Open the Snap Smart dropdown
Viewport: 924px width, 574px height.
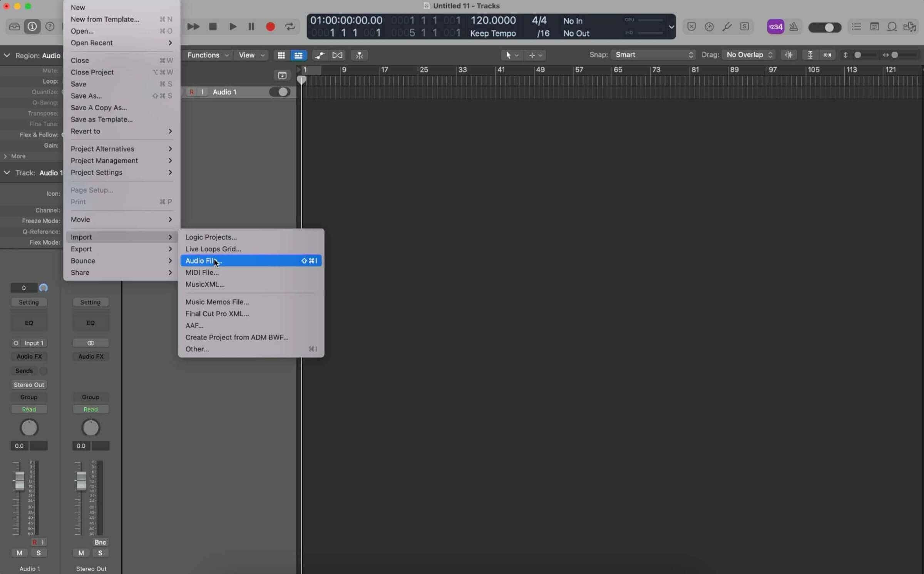(x=653, y=55)
